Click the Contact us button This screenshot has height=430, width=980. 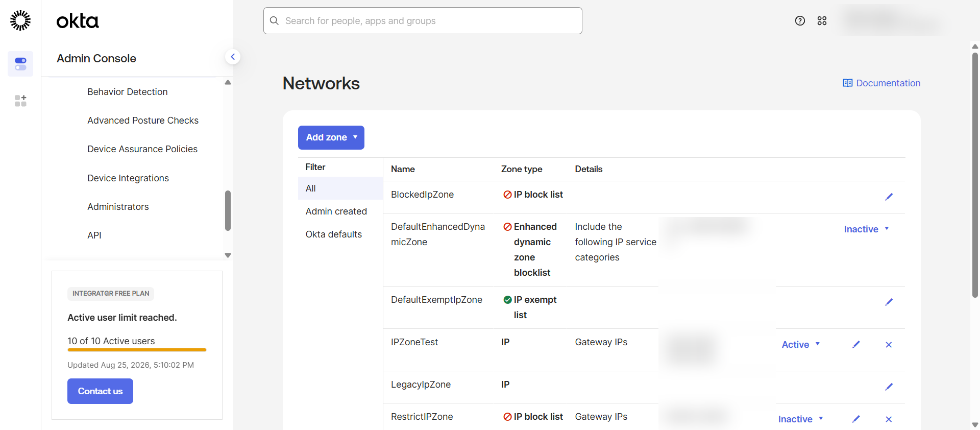click(x=100, y=391)
